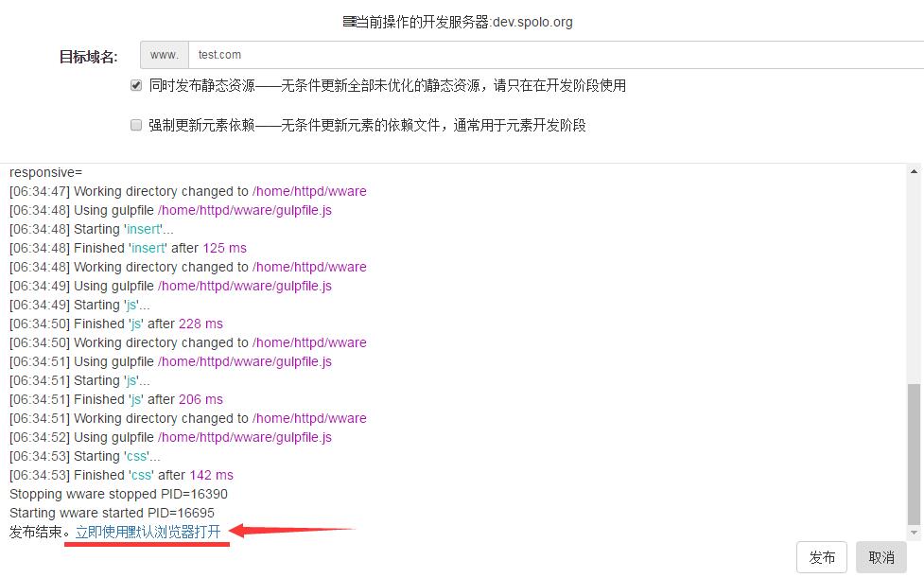
Task: Click the [06:34:48] Starting 'insert' line
Action: tap(92, 229)
